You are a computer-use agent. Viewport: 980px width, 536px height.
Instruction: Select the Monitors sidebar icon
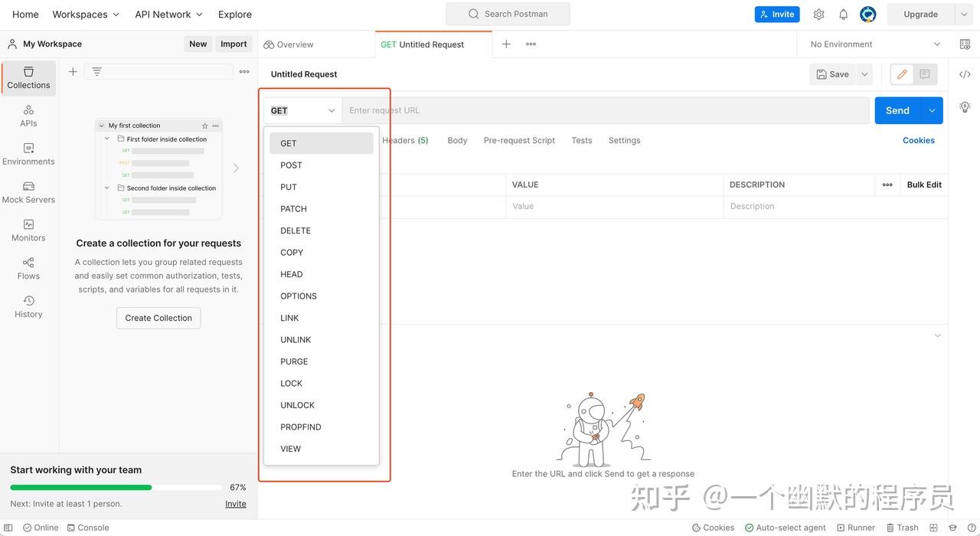(28, 230)
